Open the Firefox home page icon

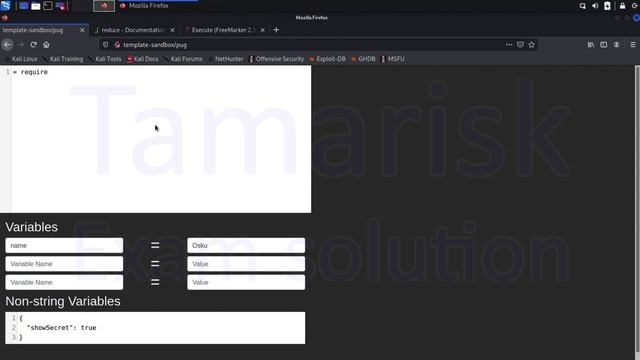tap(46, 45)
